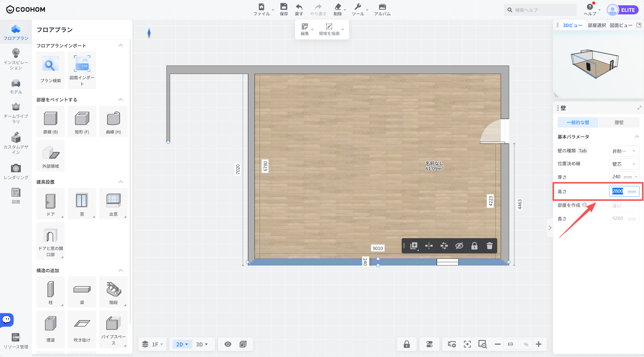Open the モデル sidebar tab
This screenshot has width=644, height=357.
[16, 87]
